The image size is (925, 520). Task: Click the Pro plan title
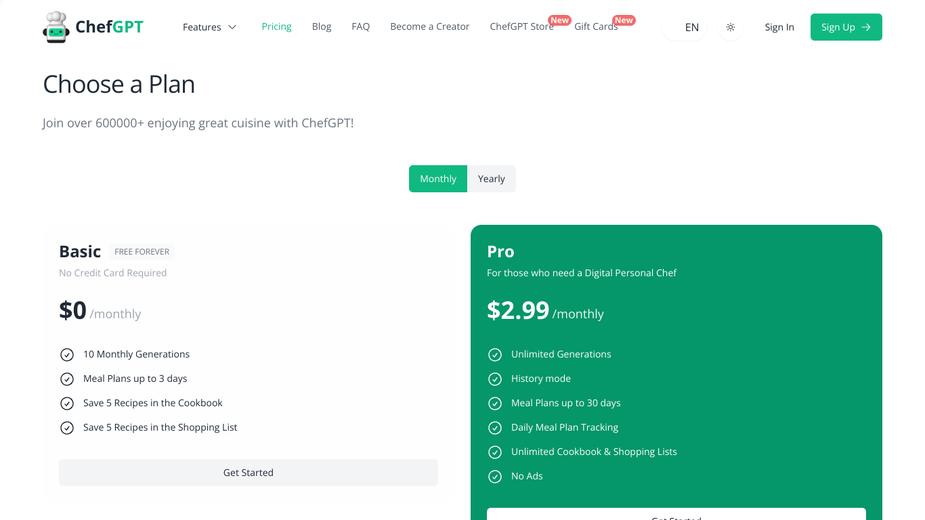click(x=500, y=252)
